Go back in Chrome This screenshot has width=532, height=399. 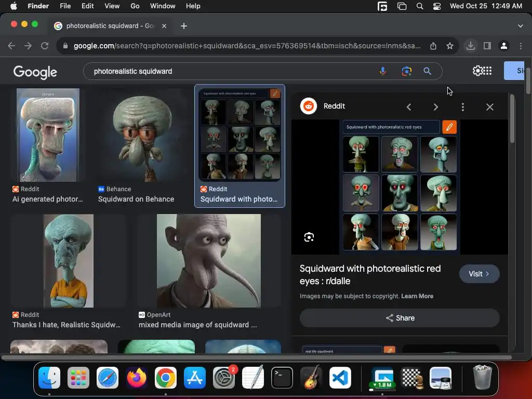[11, 46]
